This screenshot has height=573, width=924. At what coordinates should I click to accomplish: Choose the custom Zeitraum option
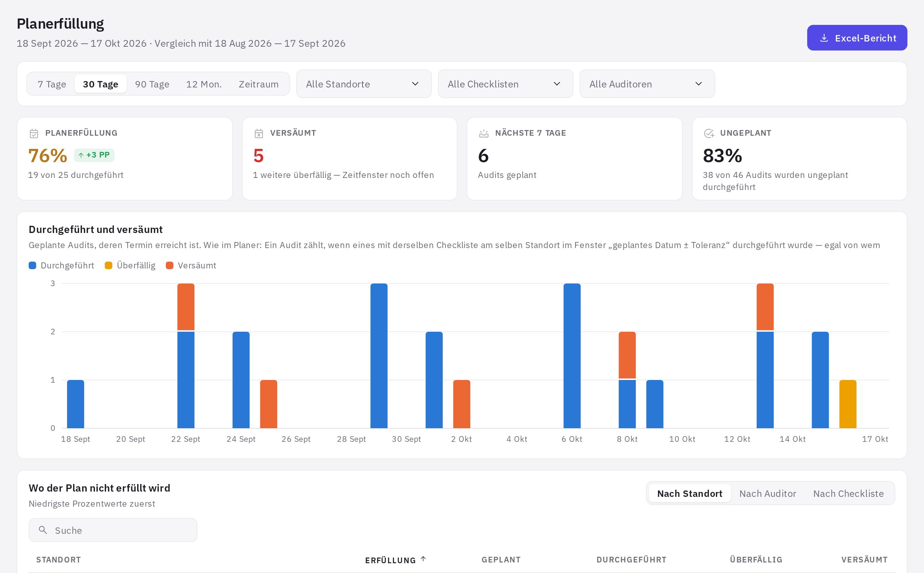click(259, 84)
